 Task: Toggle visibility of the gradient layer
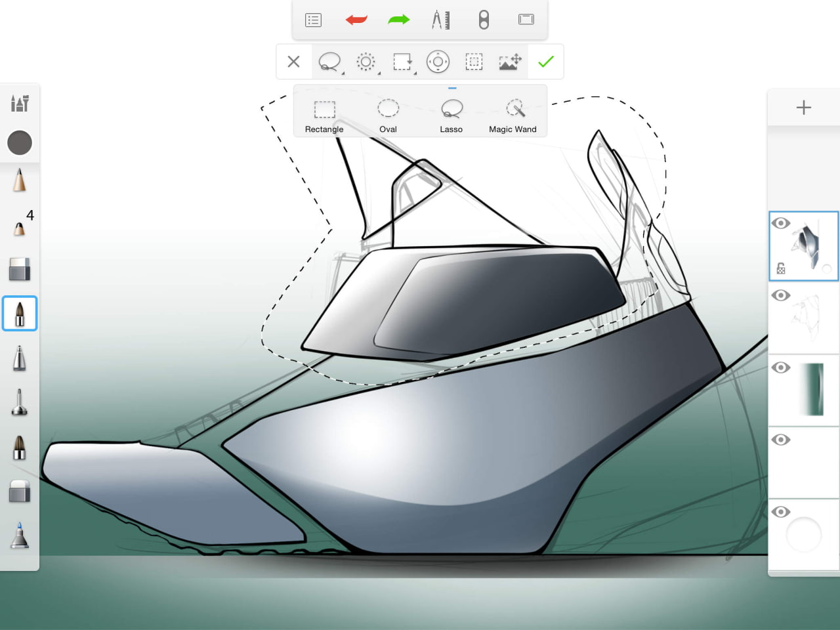tap(781, 368)
